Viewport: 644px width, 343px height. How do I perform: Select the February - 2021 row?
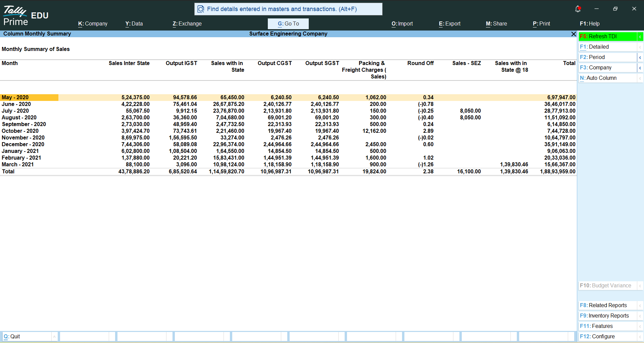tap(288, 158)
